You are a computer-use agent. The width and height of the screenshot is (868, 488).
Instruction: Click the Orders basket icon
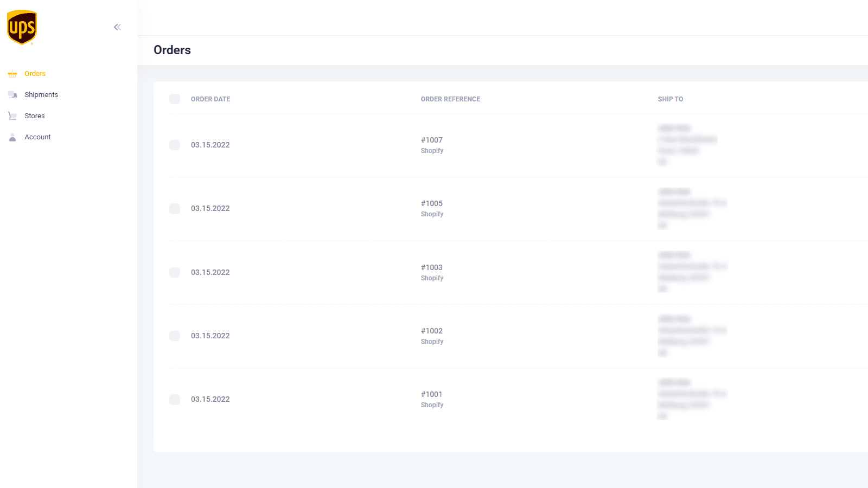tap(12, 74)
